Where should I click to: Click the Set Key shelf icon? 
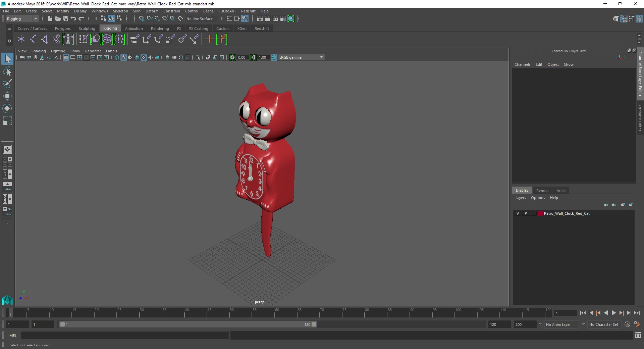(x=210, y=39)
